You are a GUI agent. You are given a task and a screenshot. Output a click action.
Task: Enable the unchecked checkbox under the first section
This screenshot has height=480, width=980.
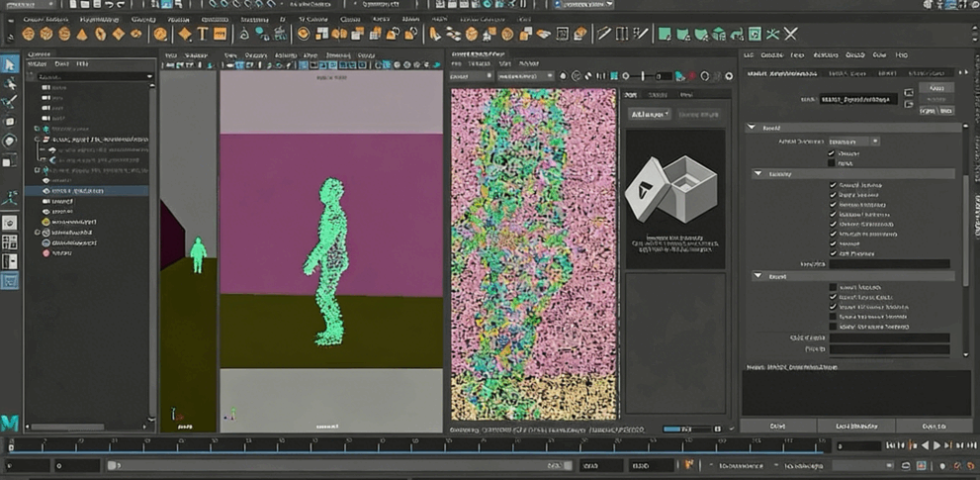[831, 163]
